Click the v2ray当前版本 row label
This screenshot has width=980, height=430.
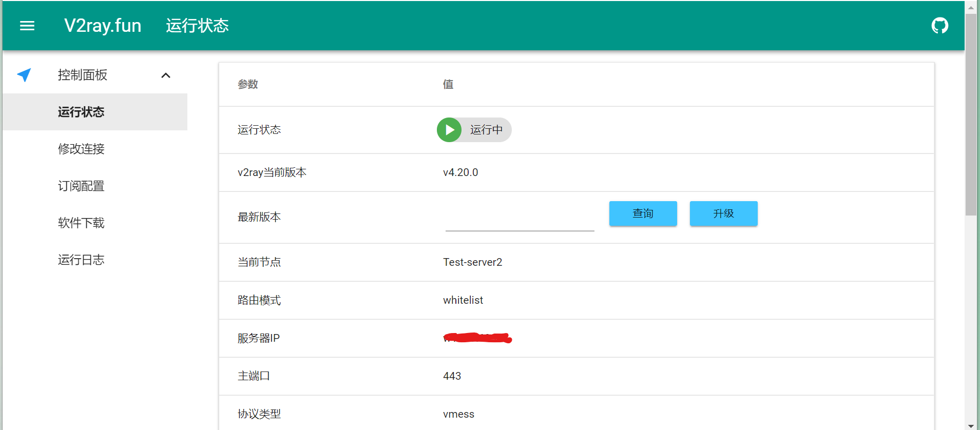[x=272, y=172]
